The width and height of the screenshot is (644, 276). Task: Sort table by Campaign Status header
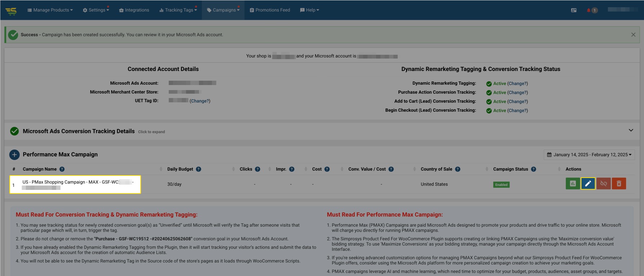coord(510,169)
